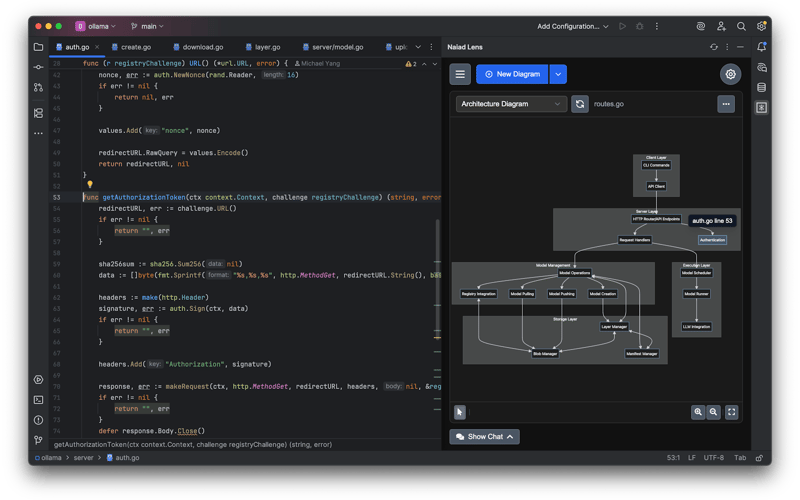Open Naiad Lens settings gear
This screenshot has width=800, height=500.
point(730,74)
